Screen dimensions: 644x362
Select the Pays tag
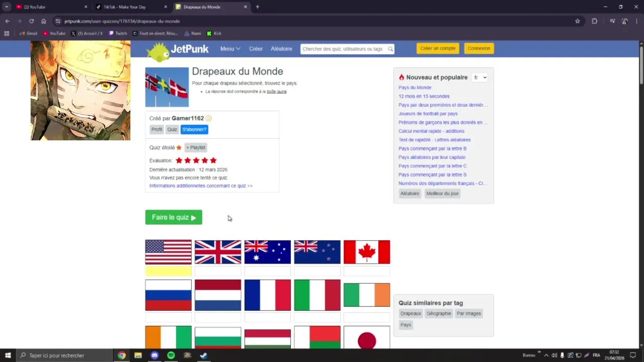click(406, 325)
